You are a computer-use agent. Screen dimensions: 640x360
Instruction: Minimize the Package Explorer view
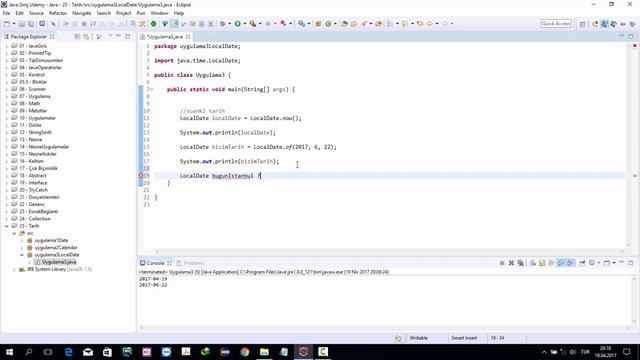point(118,36)
